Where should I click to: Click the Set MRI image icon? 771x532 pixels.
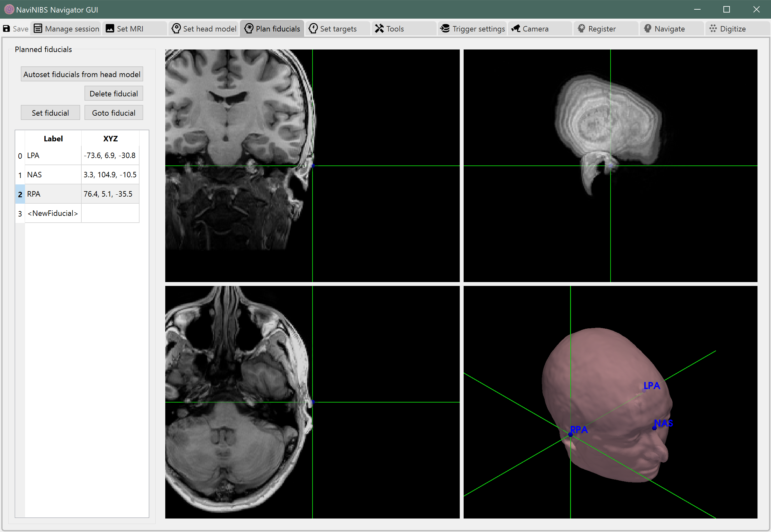point(110,29)
